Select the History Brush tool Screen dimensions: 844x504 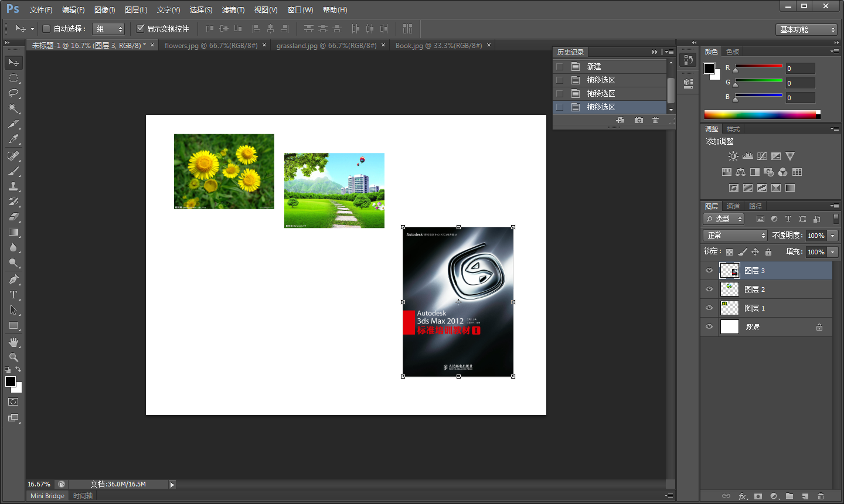point(13,202)
